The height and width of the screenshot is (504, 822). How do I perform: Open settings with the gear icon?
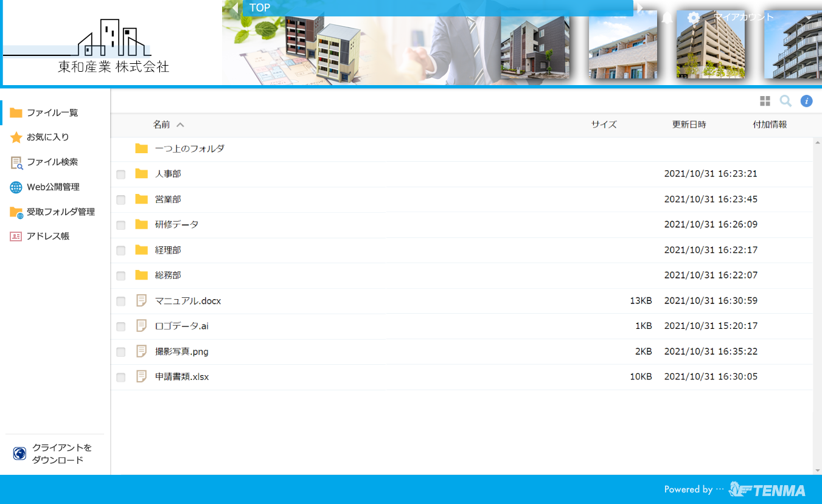pos(694,18)
